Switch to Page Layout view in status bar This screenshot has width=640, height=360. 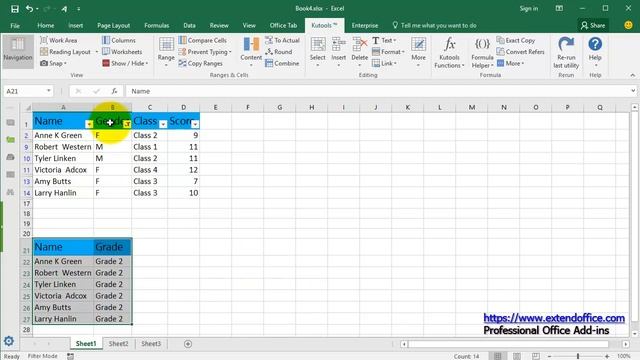click(x=517, y=356)
